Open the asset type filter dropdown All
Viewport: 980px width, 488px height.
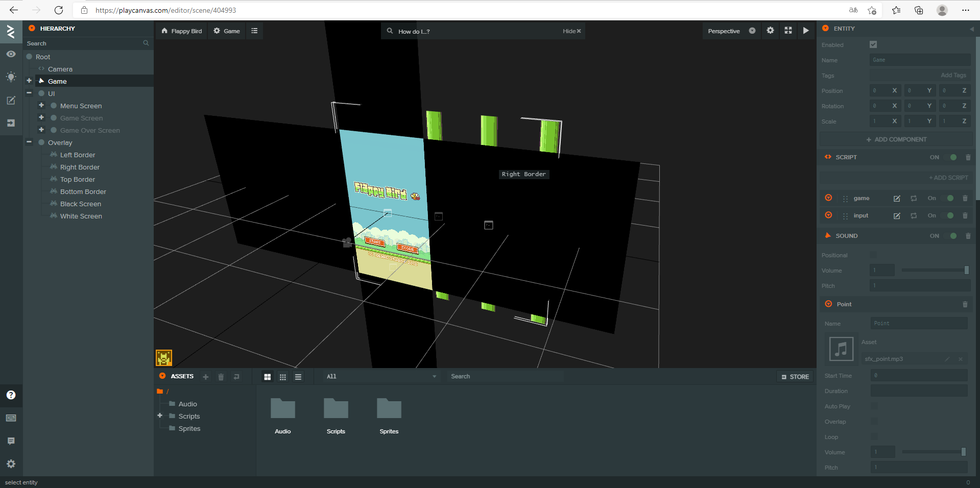click(x=381, y=377)
